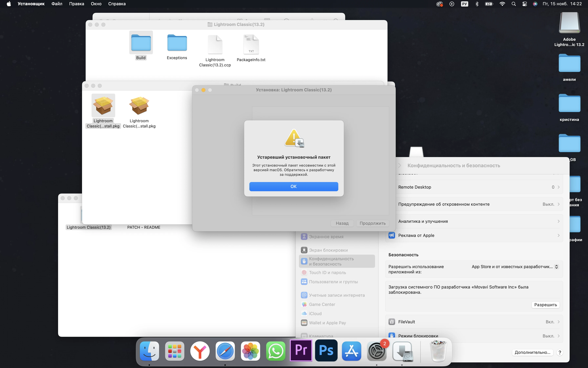Screen dimensions: 588x368
Task: Select the амели folder on the desktop
Action: click(569, 68)
